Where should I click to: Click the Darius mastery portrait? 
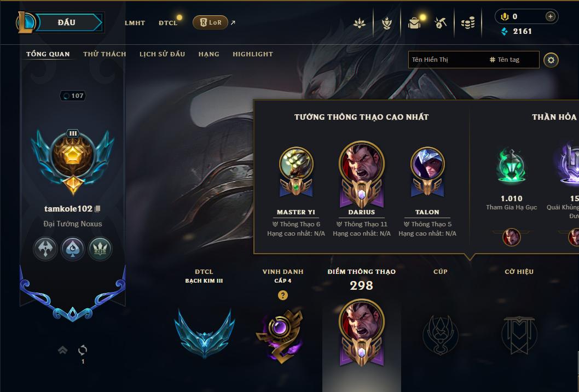(x=362, y=174)
